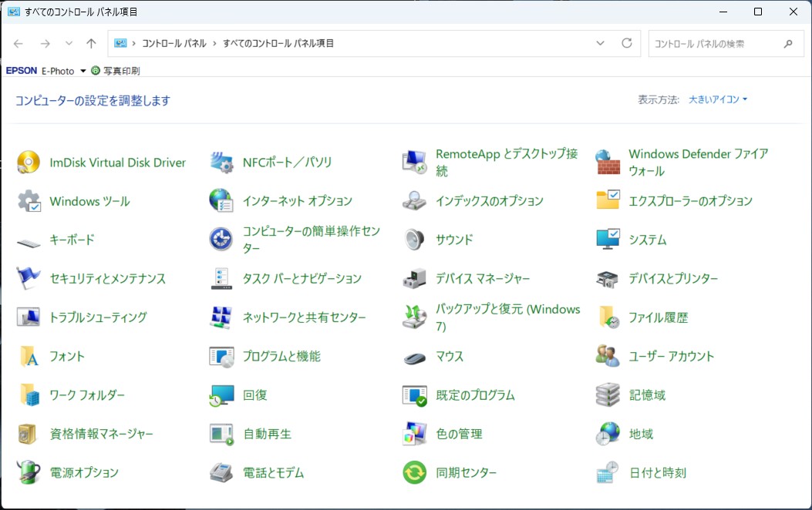Open the 色の管理 icon
This screenshot has width=812, height=510.
coord(415,434)
